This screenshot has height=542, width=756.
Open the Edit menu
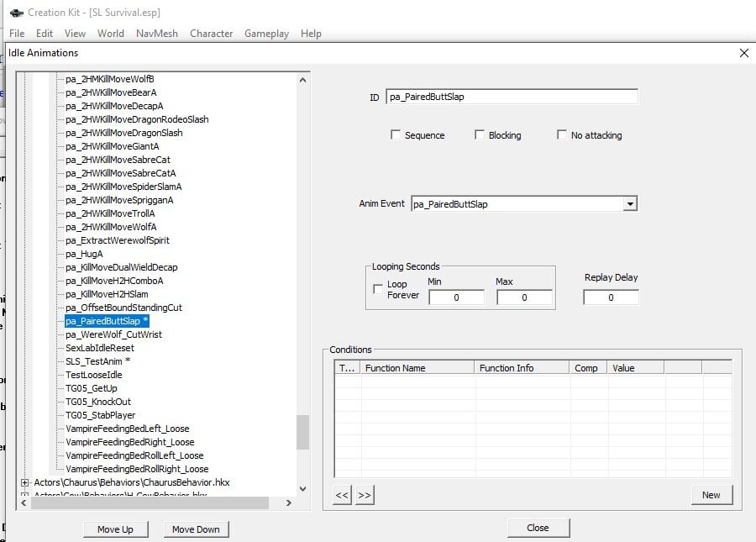click(x=45, y=34)
